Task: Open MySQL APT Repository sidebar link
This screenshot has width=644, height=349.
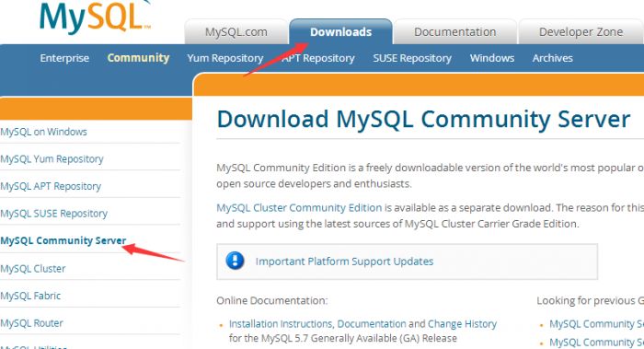Action: (51, 186)
